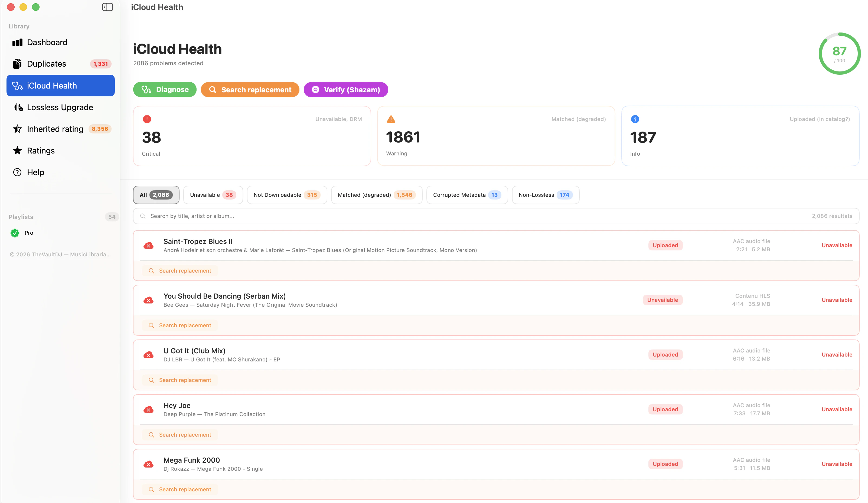868x503 pixels.
Task: Go to the Ratings page
Action: coord(41,151)
